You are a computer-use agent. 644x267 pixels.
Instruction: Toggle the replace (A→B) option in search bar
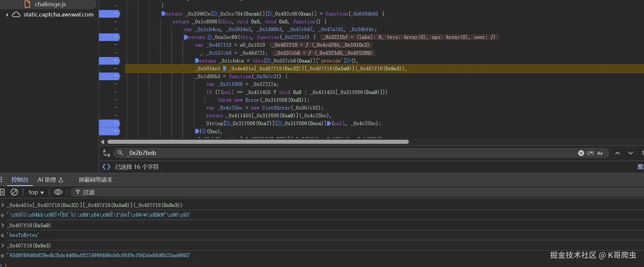tap(106, 153)
